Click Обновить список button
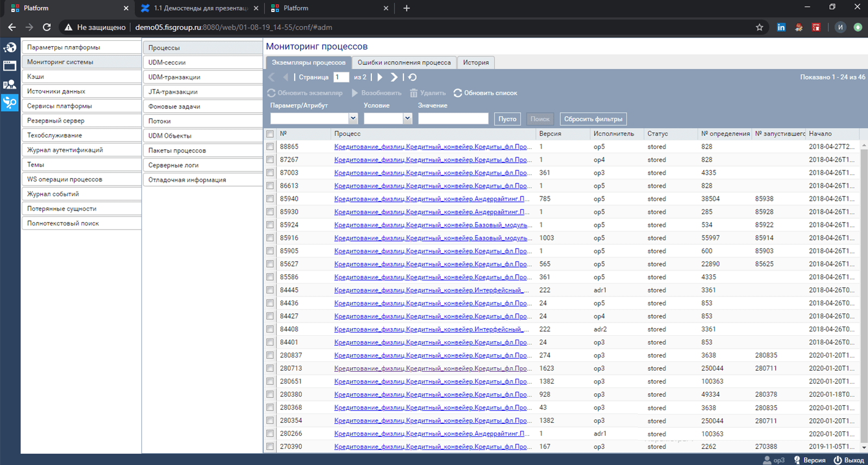 pyautogui.click(x=485, y=93)
